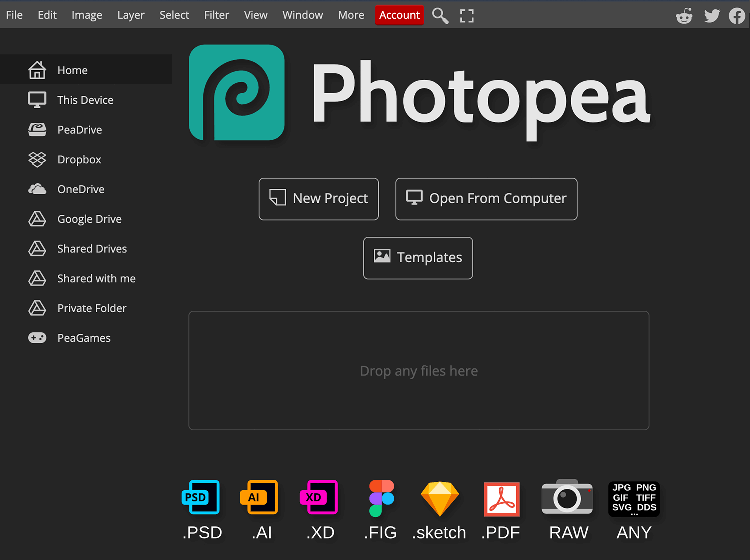Browse Templates
Image resolution: width=750 pixels, height=560 pixels.
click(418, 258)
